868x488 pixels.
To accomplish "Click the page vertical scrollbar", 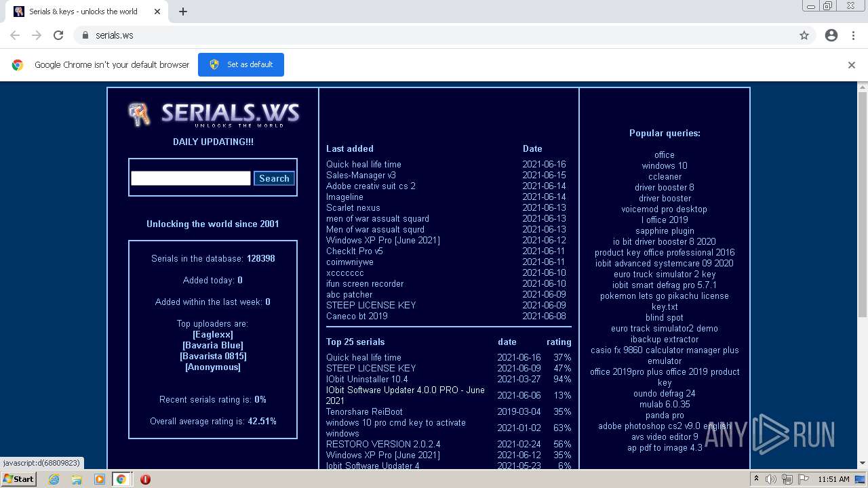I will [863, 203].
